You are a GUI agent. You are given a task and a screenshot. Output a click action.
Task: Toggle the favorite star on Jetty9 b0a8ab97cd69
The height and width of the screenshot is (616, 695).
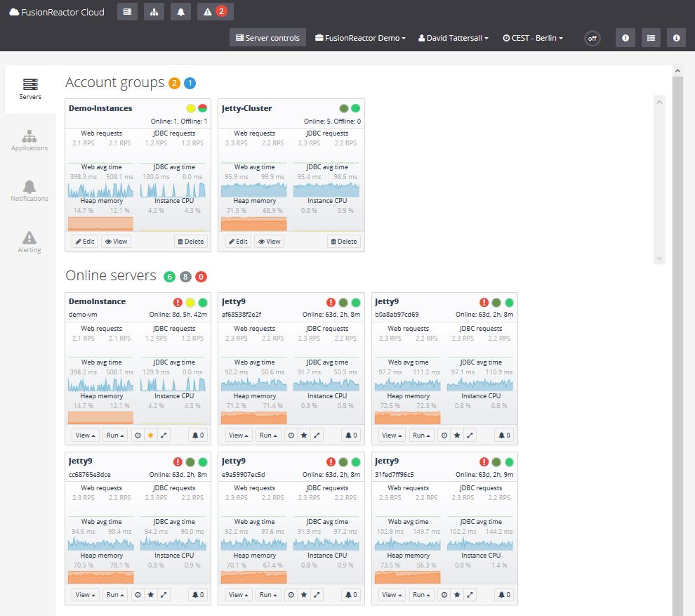(x=457, y=435)
